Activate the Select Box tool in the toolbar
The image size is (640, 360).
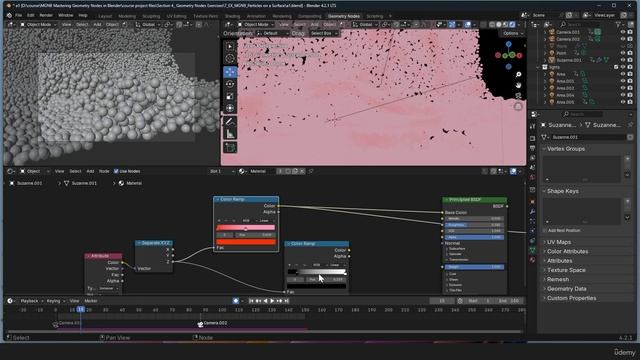tap(230, 46)
